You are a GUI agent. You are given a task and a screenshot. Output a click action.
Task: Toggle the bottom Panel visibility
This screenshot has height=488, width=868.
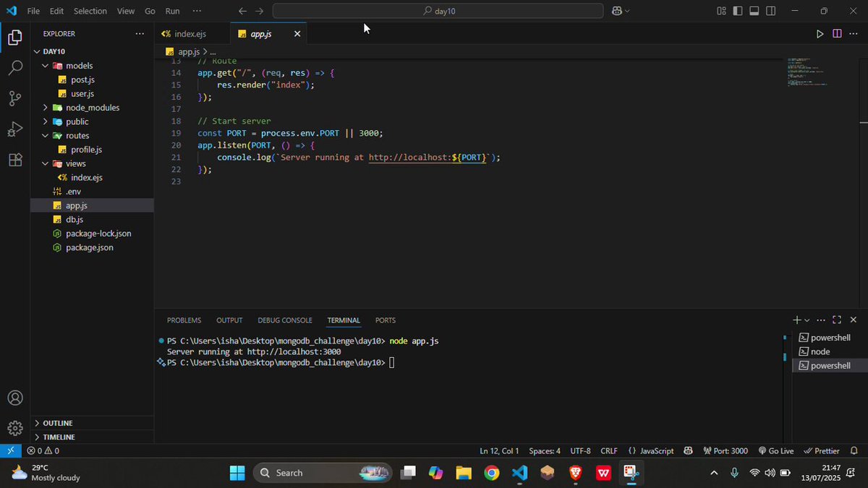click(x=754, y=11)
